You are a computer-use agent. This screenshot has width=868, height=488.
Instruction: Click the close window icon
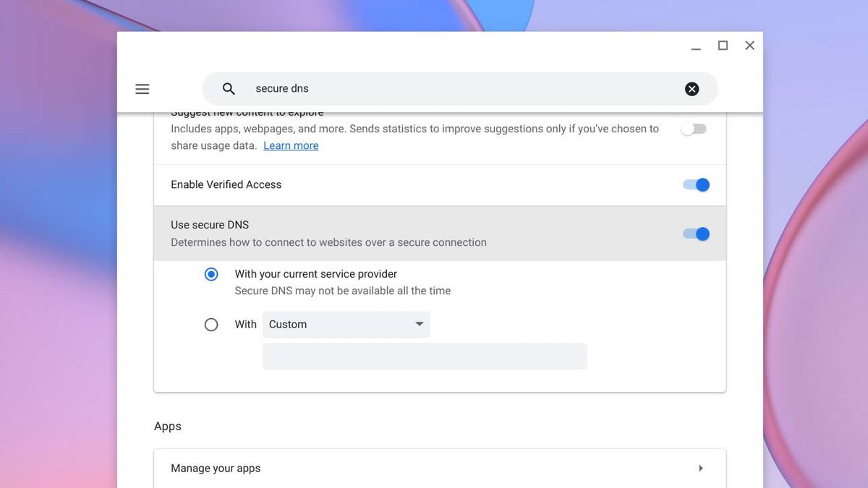(x=749, y=45)
